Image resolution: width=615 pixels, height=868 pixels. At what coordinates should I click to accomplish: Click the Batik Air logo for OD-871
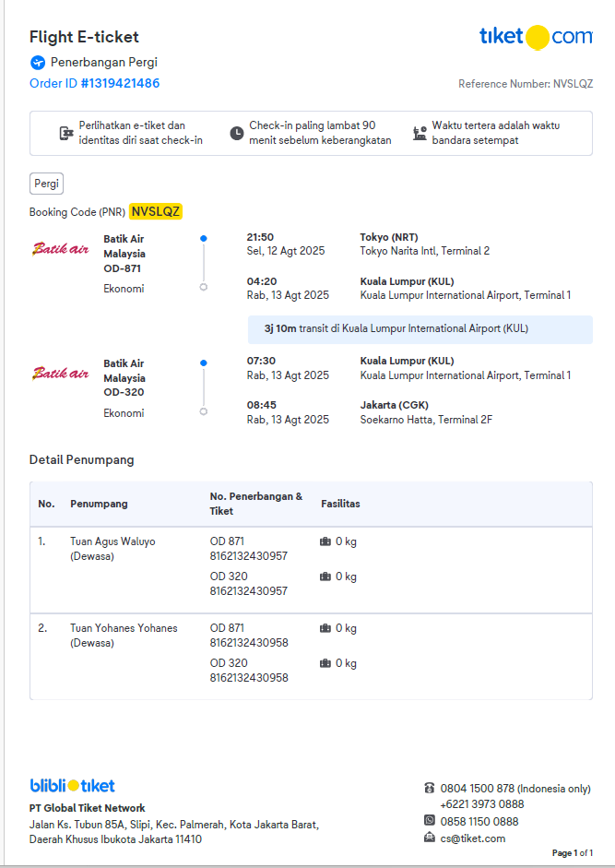coord(61,248)
